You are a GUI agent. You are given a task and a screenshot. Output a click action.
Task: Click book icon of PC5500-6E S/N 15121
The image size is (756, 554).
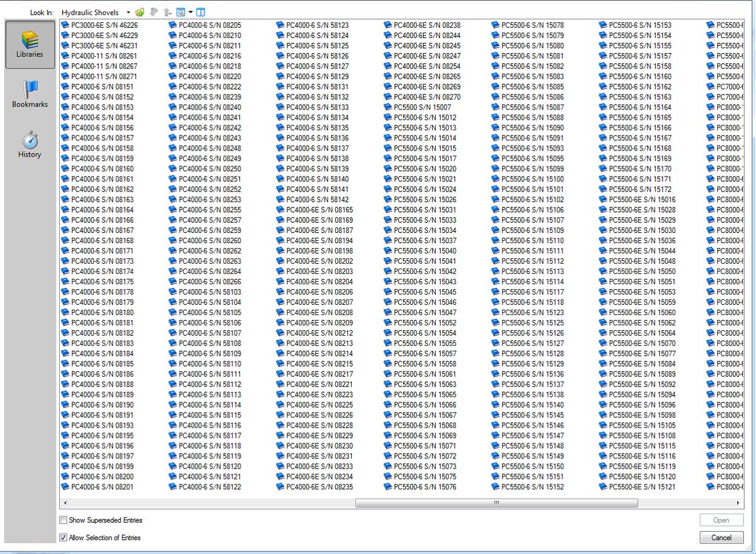click(x=603, y=487)
